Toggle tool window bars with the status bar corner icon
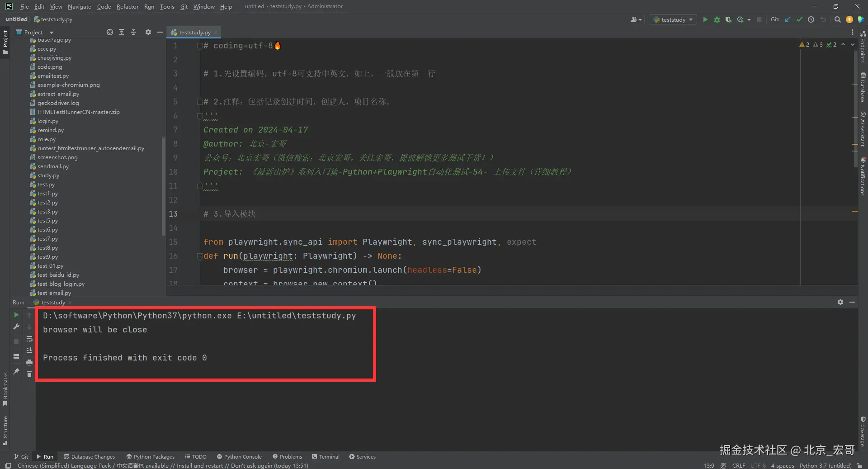The height and width of the screenshot is (469, 868). (x=8, y=465)
